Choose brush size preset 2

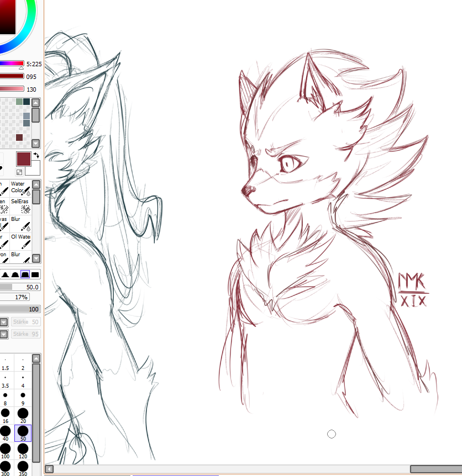(x=23, y=364)
